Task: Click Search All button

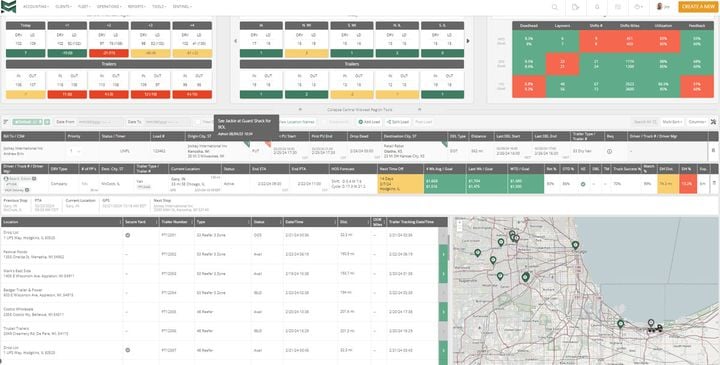Action: pos(645,122)
